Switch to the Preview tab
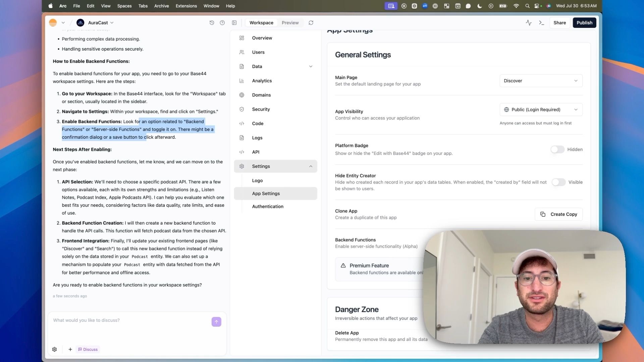 click(290, 22)
